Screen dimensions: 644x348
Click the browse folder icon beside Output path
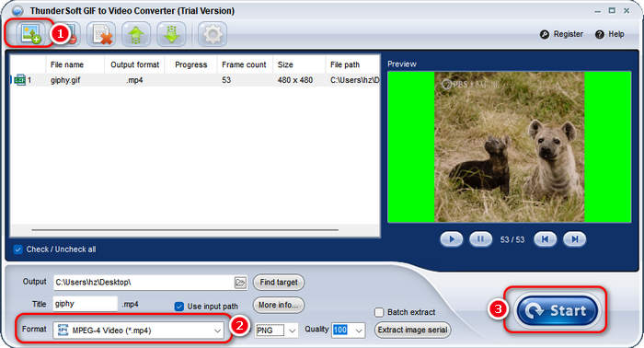tap(240, 283)
